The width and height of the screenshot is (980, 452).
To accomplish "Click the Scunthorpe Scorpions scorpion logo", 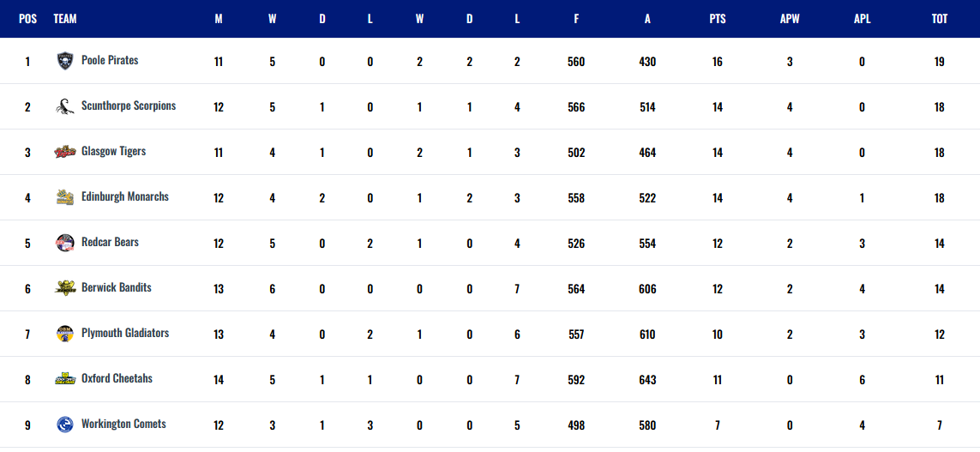I will pyautogui.click(x=65, y=106).
